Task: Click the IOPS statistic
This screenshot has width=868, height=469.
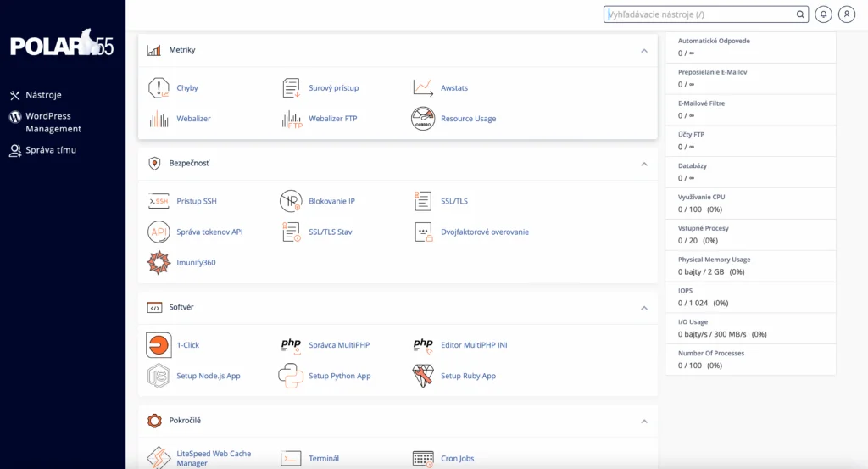Action: click(x=750, y=297)
